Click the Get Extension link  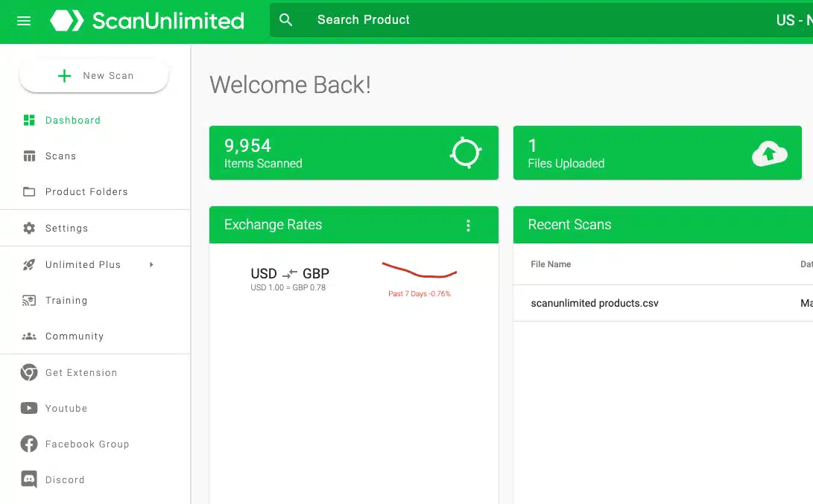pos(81,372)
